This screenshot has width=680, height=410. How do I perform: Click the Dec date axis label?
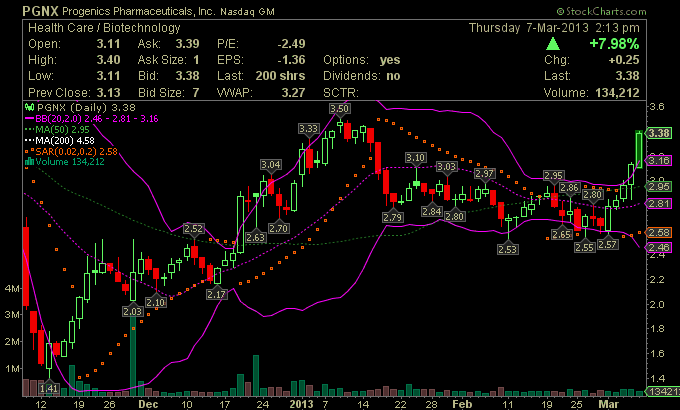148,404
